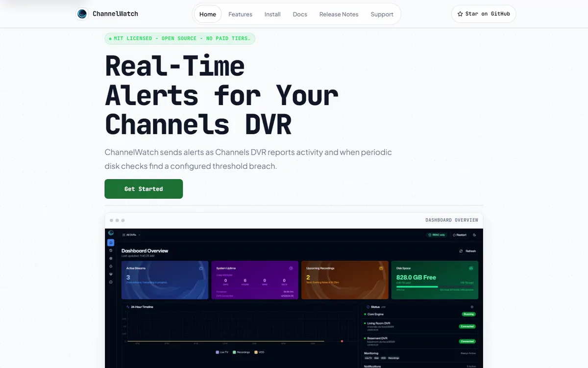Click the 'Real-Time Alerts for Your Channels DVR' heading

tap(221, 95)
